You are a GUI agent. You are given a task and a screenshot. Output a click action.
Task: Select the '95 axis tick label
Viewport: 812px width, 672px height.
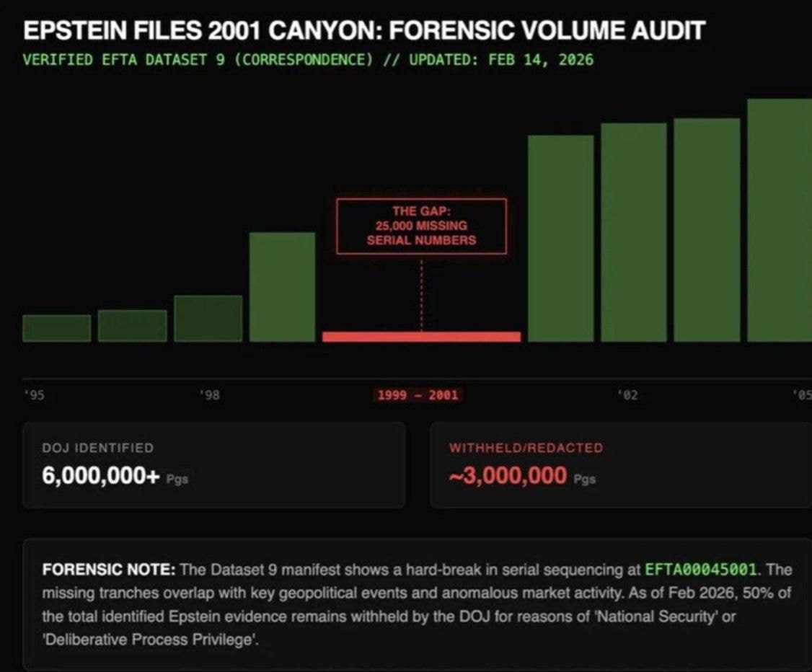click(x=34, y=395)
